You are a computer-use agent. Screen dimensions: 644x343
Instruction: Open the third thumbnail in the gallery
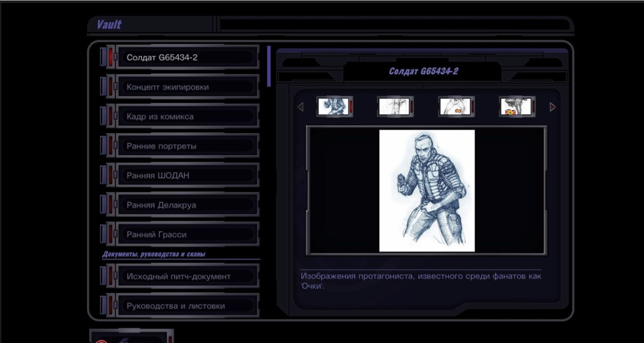(456, 106)
